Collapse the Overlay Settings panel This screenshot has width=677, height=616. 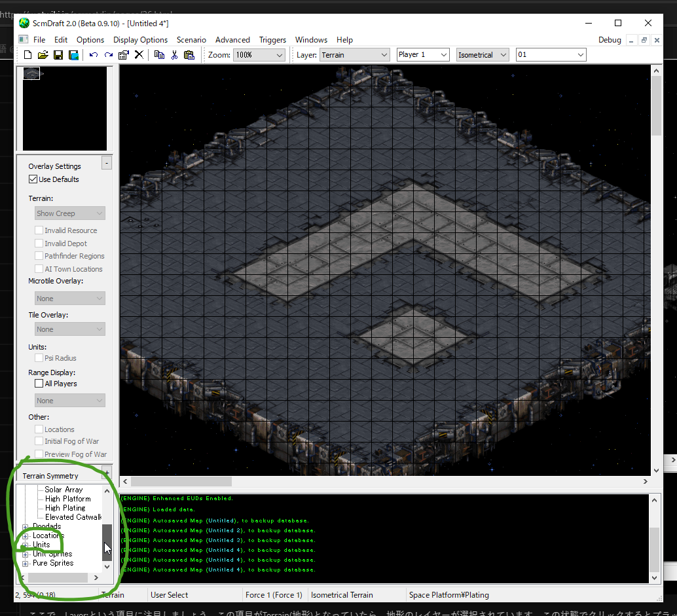point(107,163)
